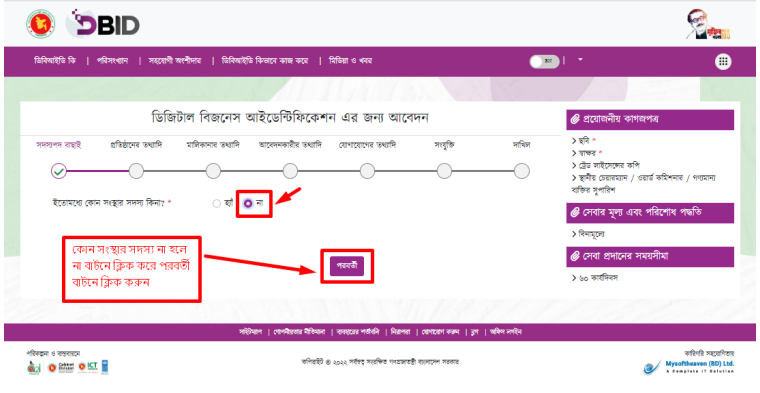
Task: Select the হ্যাঁ radio button
Action: pyautogui.click(x=217, y=204)
